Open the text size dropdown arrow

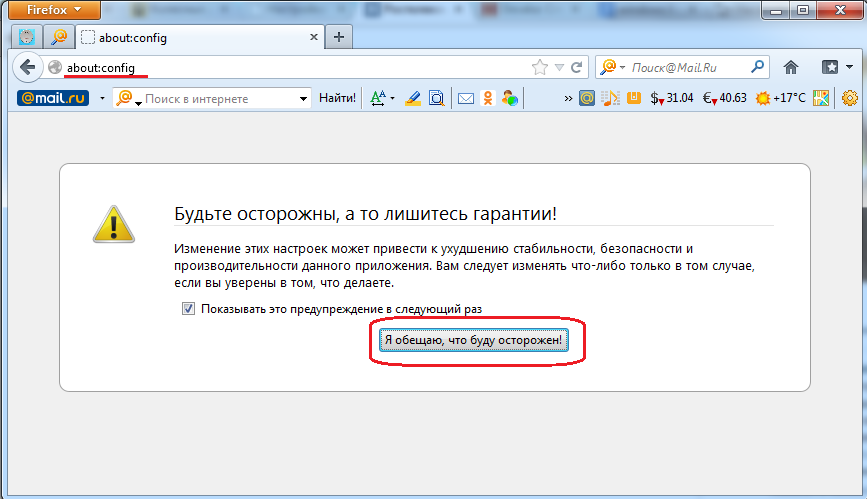pyautogui.click(x=392, y=98)
